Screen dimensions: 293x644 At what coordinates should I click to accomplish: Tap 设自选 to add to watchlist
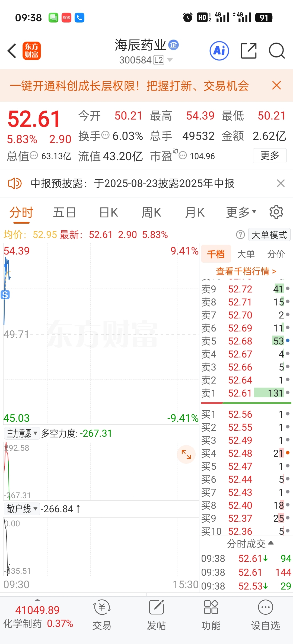point(265,615)
